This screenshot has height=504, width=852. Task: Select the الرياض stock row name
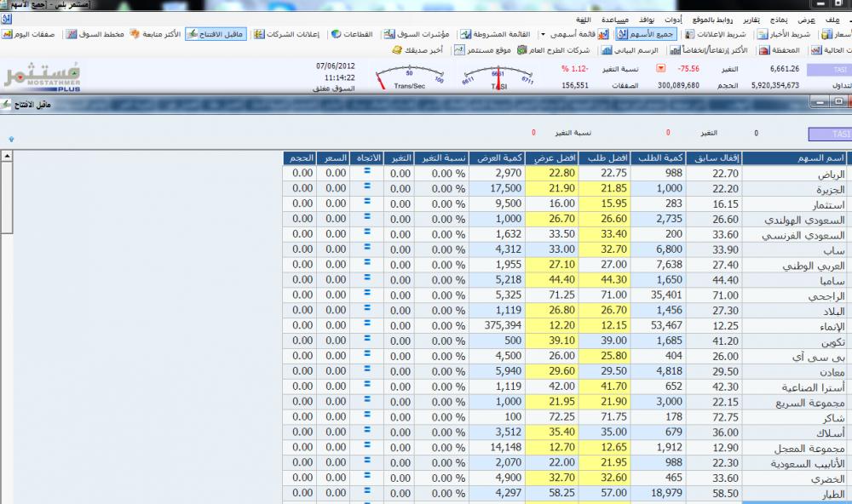click(x=832, y=174)
